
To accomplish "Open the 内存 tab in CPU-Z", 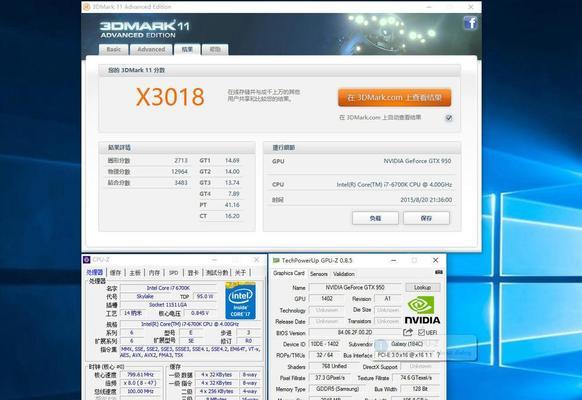I will click(154, 272).
